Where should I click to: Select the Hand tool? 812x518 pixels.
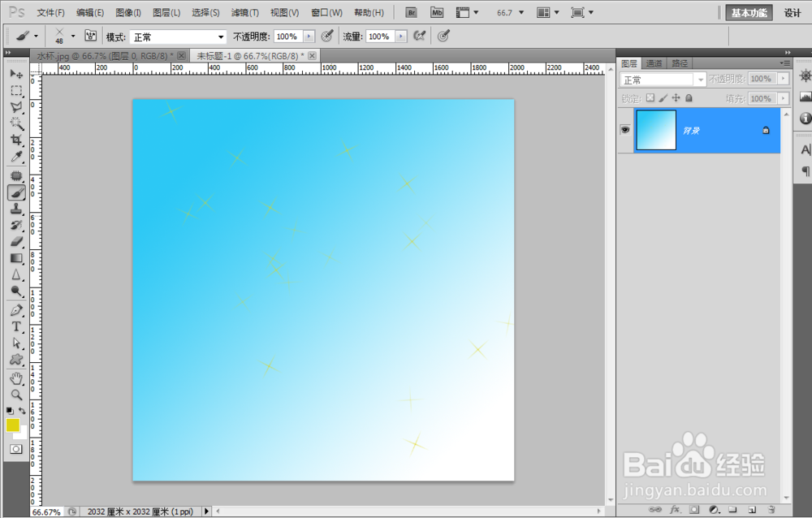(x=16, y=378)
